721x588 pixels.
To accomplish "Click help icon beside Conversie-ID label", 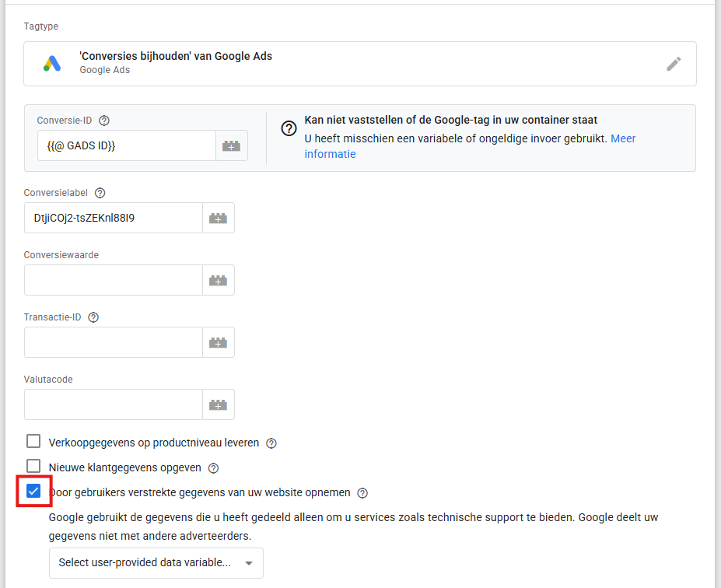I will pos(104,121).
